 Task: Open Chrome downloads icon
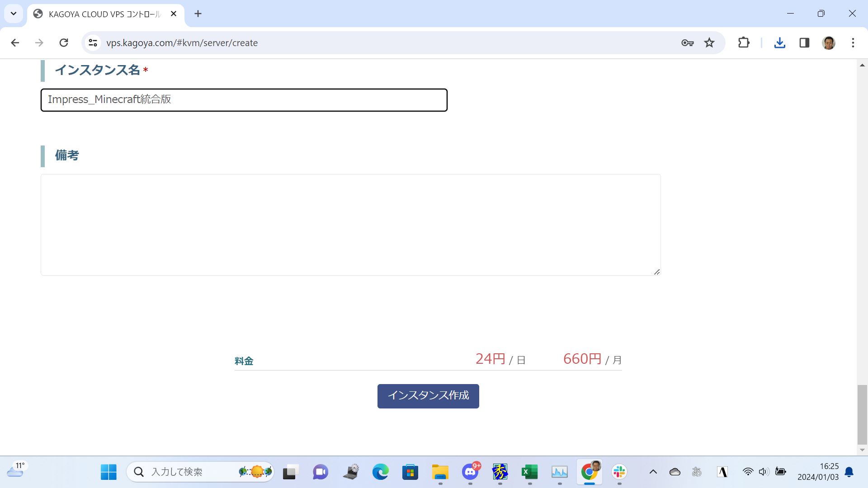[x=779, y=42]
